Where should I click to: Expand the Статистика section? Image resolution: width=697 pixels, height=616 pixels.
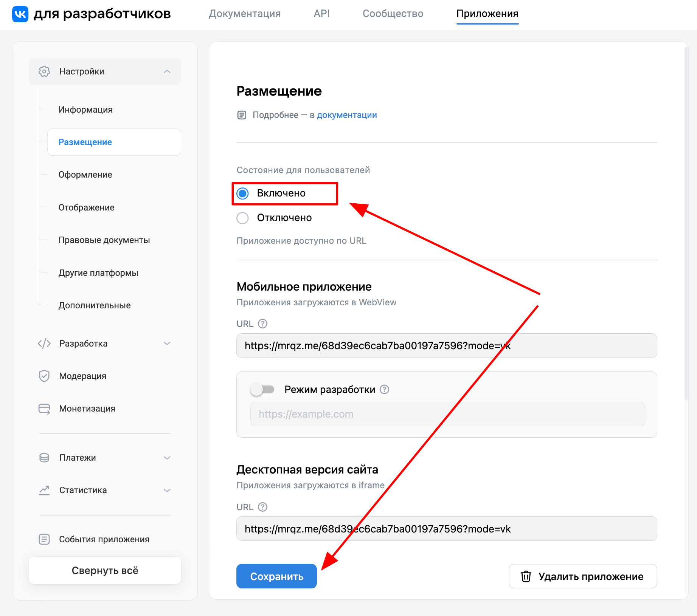(x=167, y=490)
